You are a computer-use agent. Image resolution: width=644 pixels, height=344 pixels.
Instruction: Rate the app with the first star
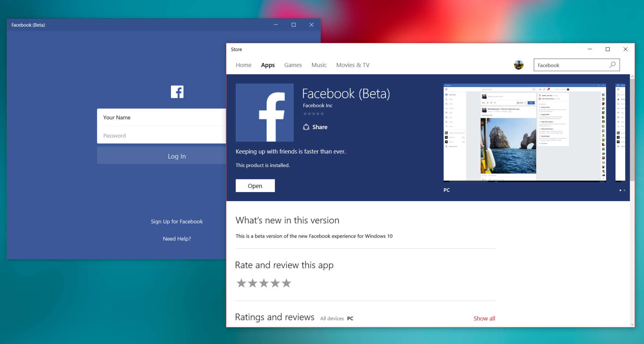[x=241, y=283]
